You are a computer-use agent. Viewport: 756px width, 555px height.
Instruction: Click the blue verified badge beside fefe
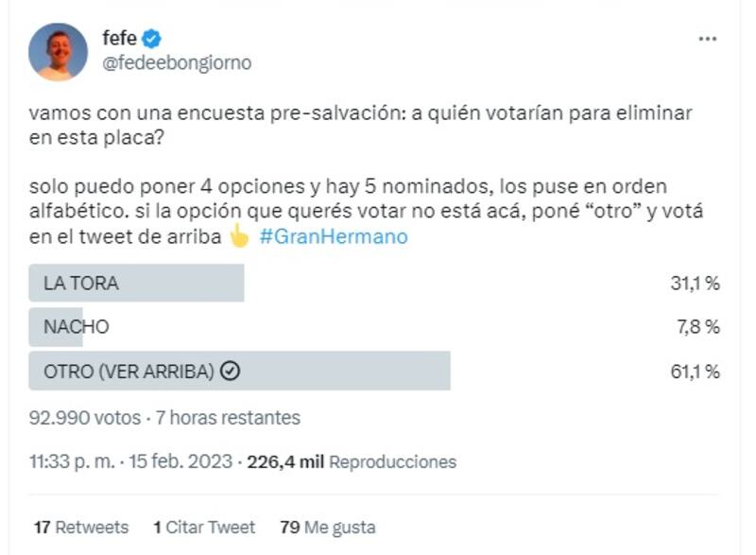(152, 39)
